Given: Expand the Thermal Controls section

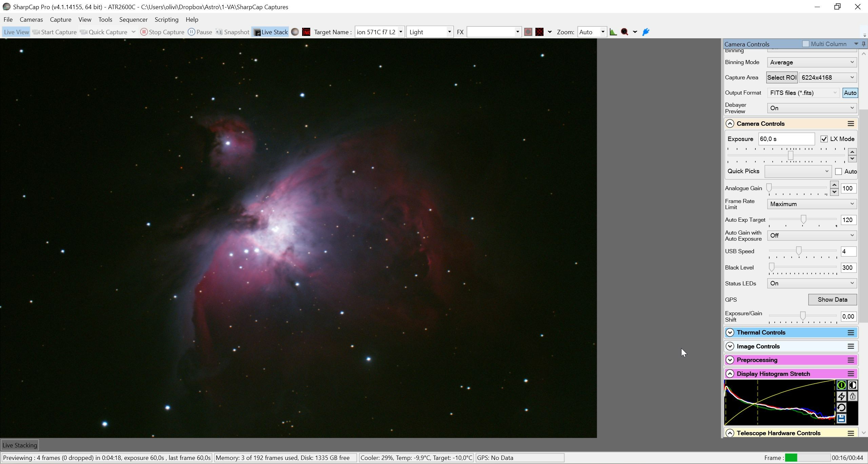Looking at the screenshot, I should [730, 332].
